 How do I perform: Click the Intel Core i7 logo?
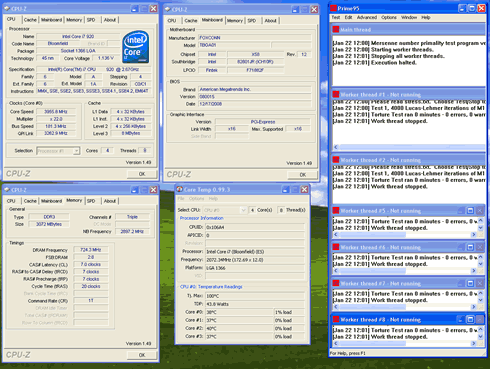click(135, 47)
